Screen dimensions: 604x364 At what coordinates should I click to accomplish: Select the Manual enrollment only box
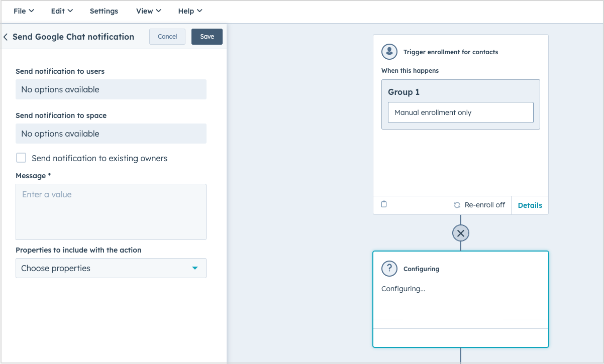pos(461,112)
